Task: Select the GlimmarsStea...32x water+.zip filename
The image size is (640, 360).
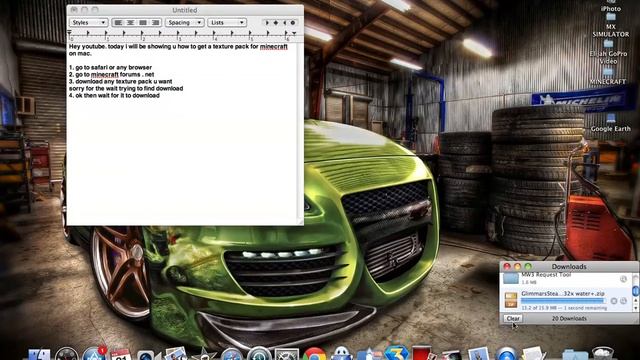Action: point(562,293)
